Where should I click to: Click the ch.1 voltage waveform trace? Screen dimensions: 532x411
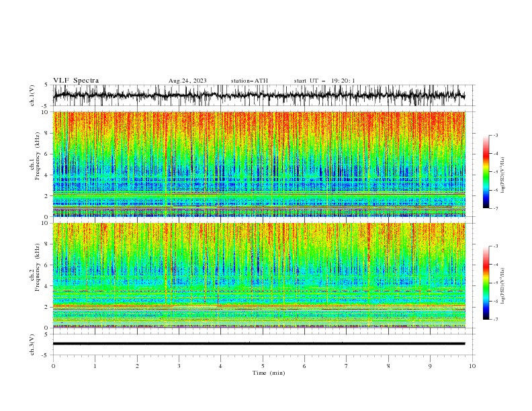pos(259,95)
